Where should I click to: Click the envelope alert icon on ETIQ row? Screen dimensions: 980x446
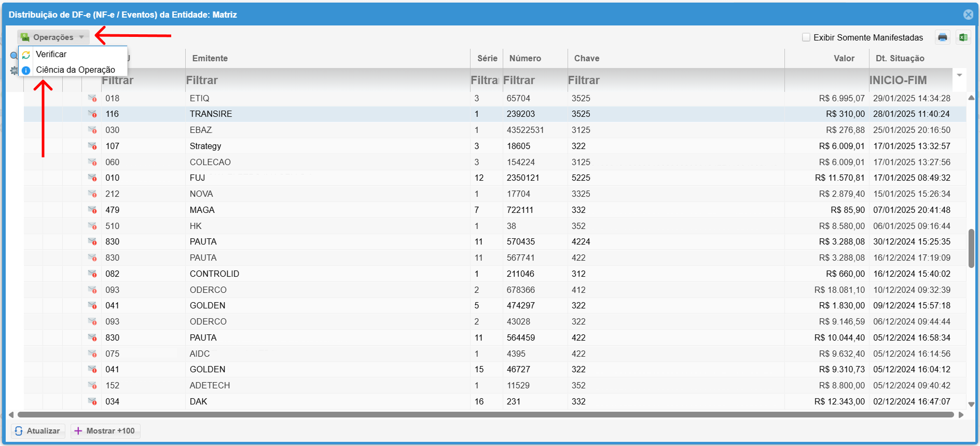[92, 98]
